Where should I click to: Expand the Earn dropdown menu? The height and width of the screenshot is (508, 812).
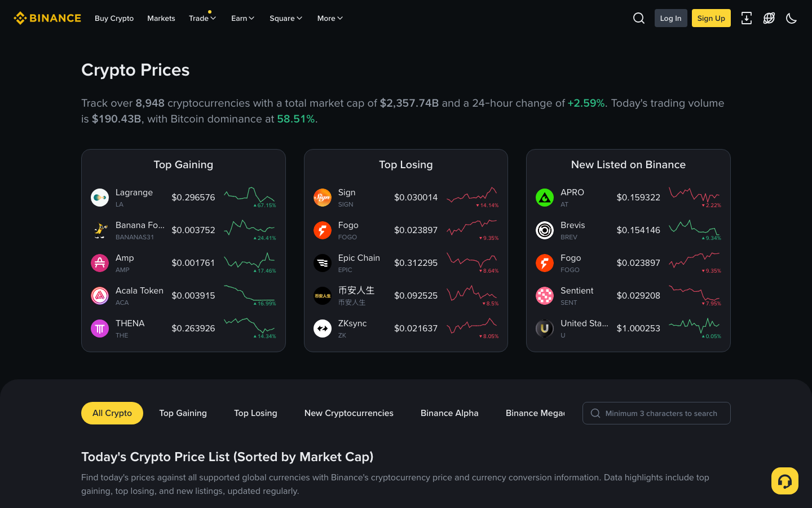point(242,18)
